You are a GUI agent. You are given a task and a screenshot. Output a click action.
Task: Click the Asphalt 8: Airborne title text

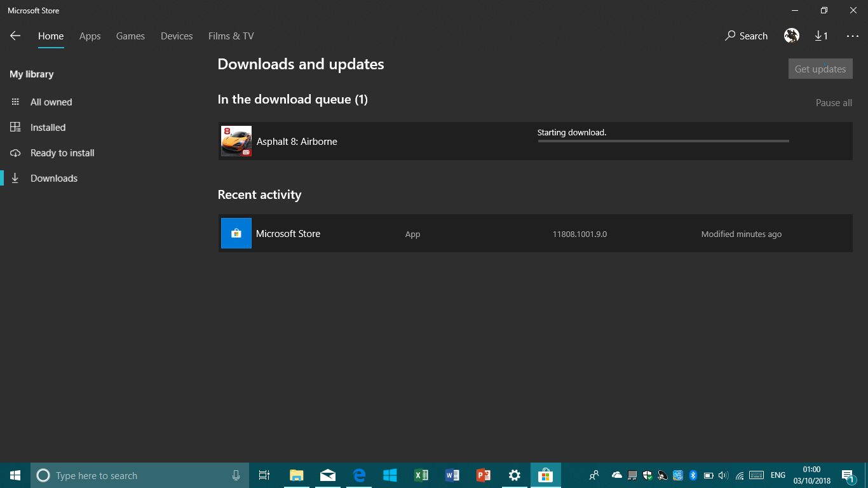coord(297,142)
